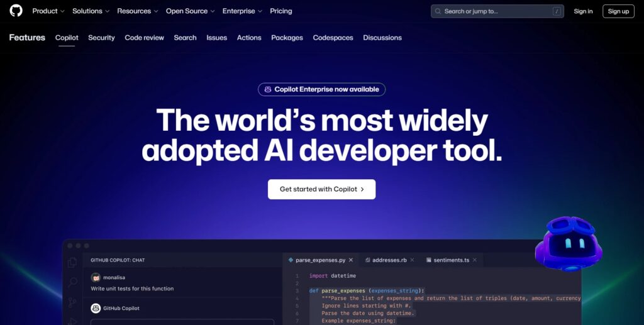Expand the Solutions menu
The height and width of the screenshot is (325, 644).
point(91,11)
